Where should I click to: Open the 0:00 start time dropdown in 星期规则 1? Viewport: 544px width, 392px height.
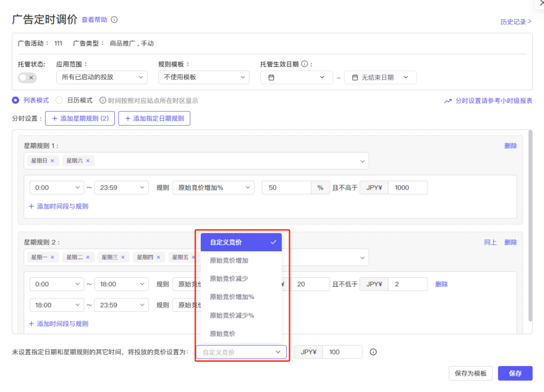pos(56,188)
